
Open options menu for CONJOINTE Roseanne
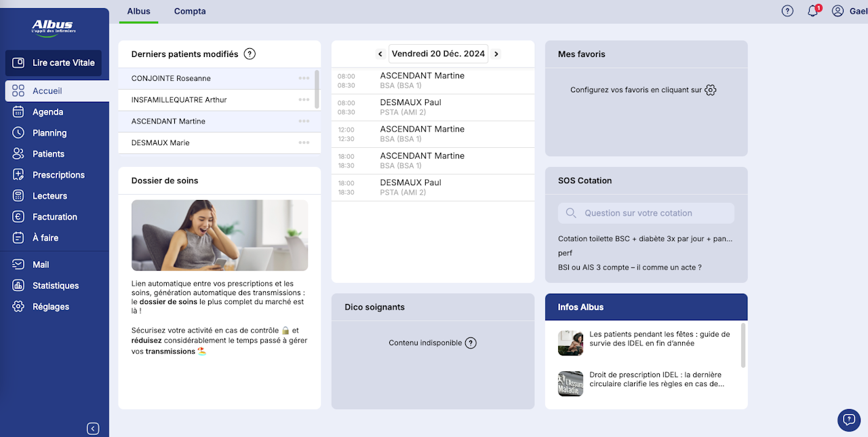(304, 78)
